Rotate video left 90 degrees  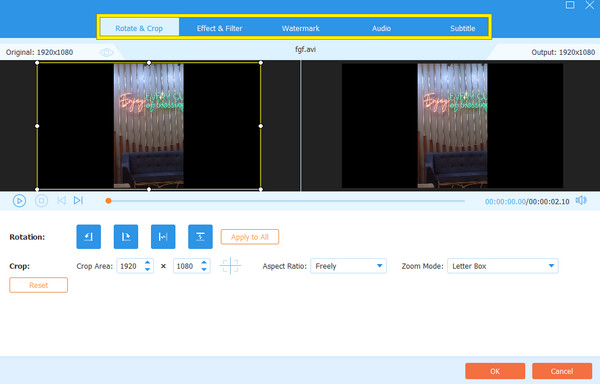pos(88,237)
